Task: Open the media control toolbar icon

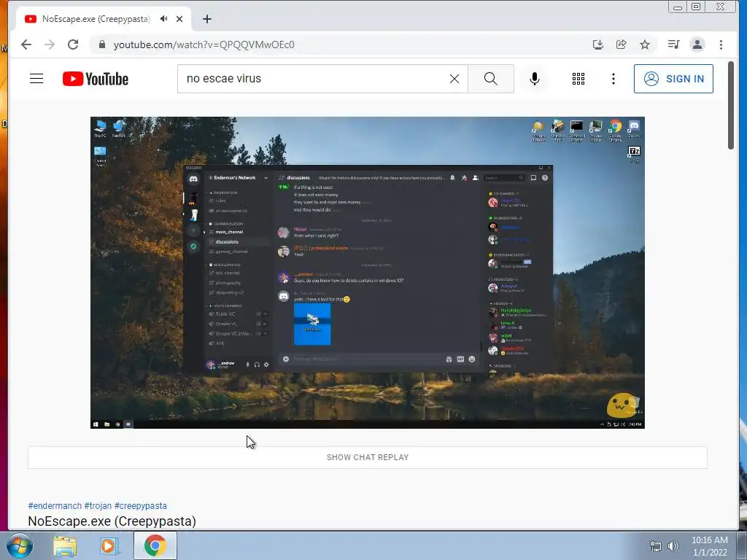Action: (673, 44)
